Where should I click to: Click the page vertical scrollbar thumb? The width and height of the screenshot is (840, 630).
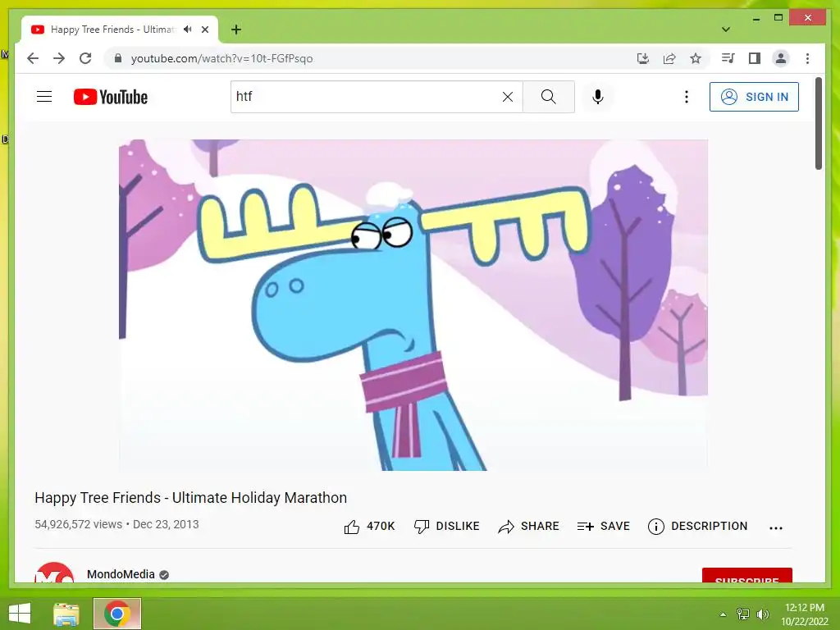[x=818, y=124]
